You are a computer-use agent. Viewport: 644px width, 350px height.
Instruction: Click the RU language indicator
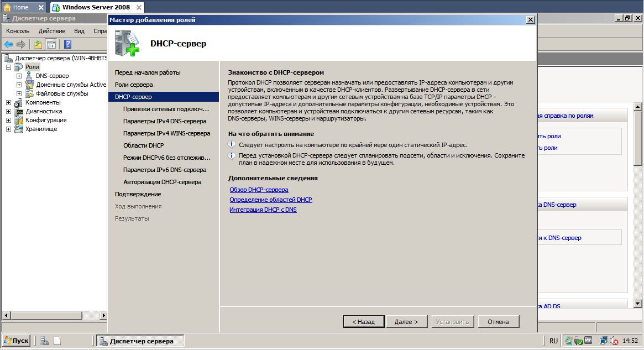pyautogui.click(x=553, y=341)
